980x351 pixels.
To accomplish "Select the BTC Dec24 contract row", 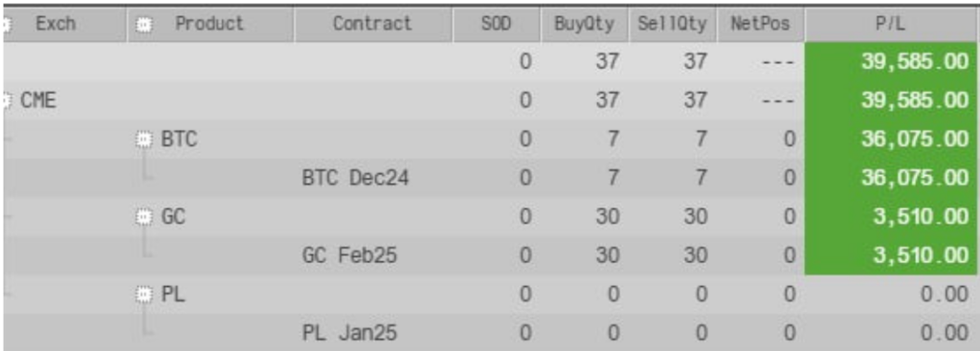I will [490, 178].
